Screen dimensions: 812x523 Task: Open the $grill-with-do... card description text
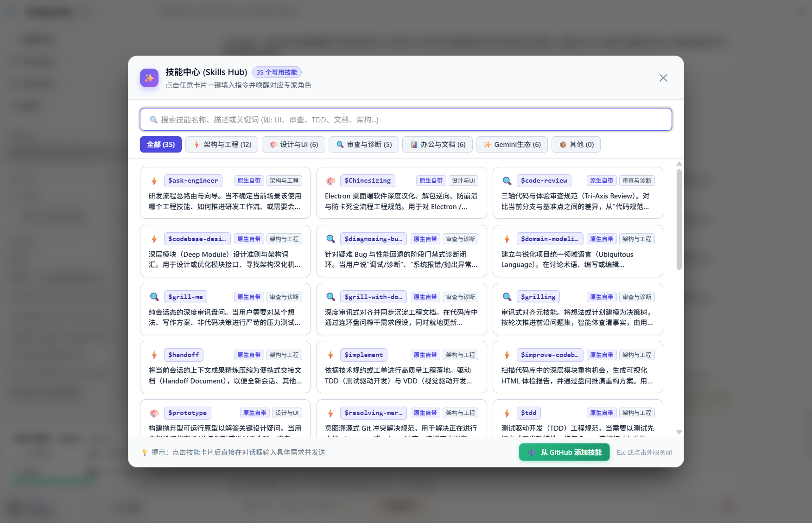(x=401, y=318)
